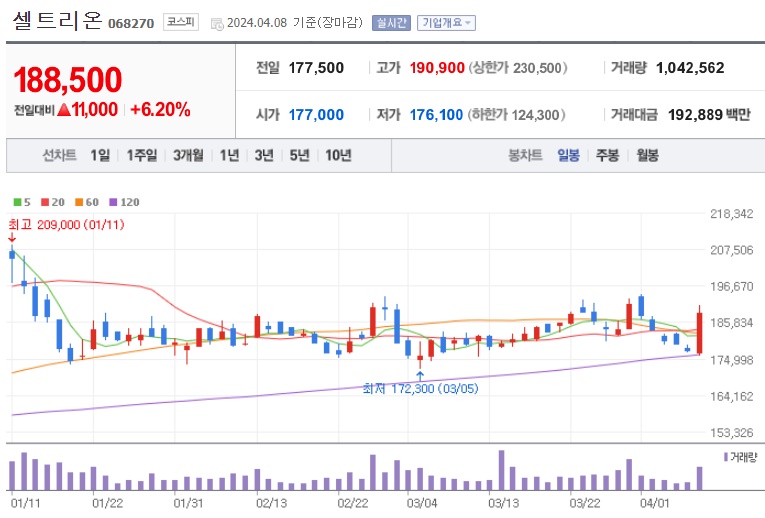Click the trading volume 1,042,562
The height and width of the screenshot is (518, 765).
(690, 68)
